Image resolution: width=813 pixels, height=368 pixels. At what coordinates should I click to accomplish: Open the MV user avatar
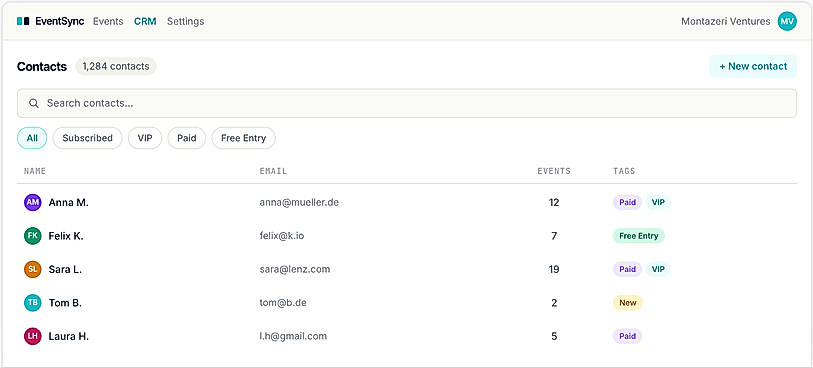point(787,21)
